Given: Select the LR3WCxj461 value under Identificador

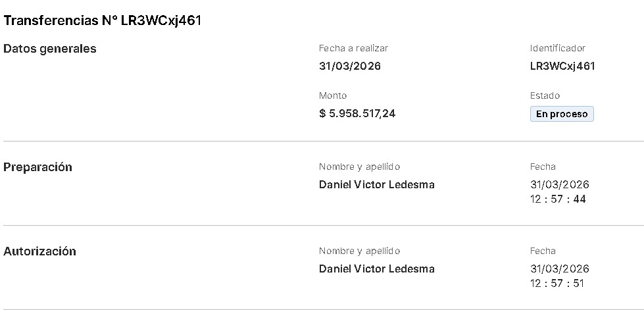Looking at the screenshot, I should click(x=562, y=66).
